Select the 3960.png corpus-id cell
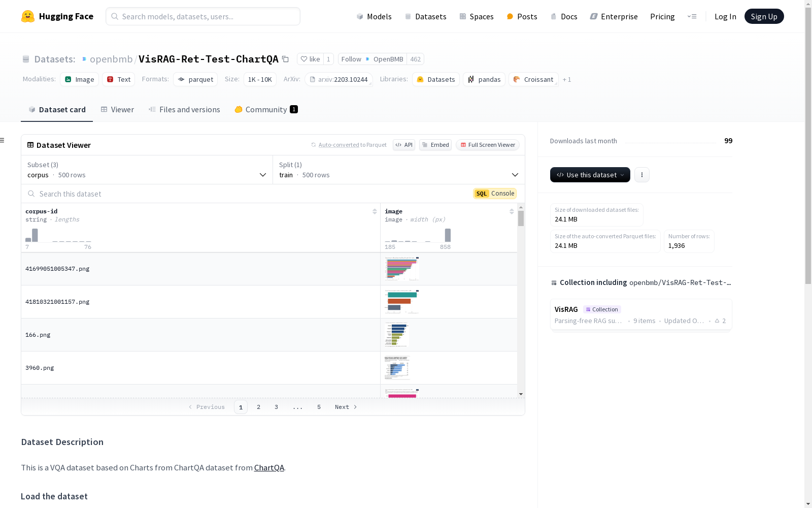 click(200, 368)
